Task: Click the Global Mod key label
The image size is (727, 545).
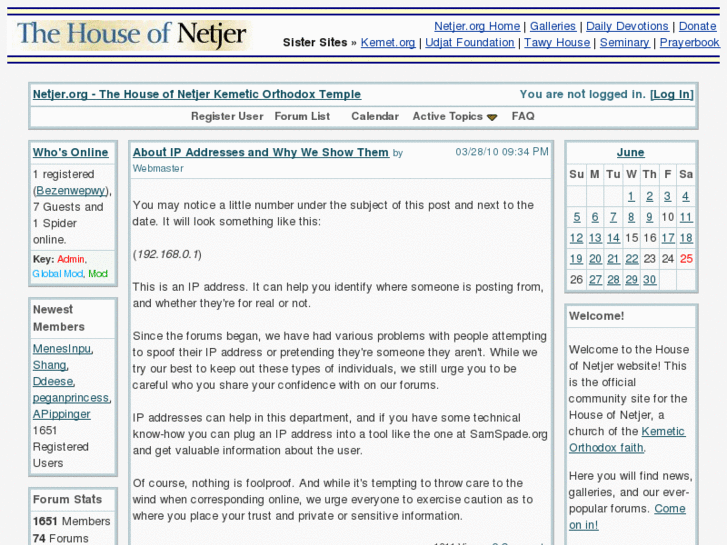Action: [x=57, y=274]
